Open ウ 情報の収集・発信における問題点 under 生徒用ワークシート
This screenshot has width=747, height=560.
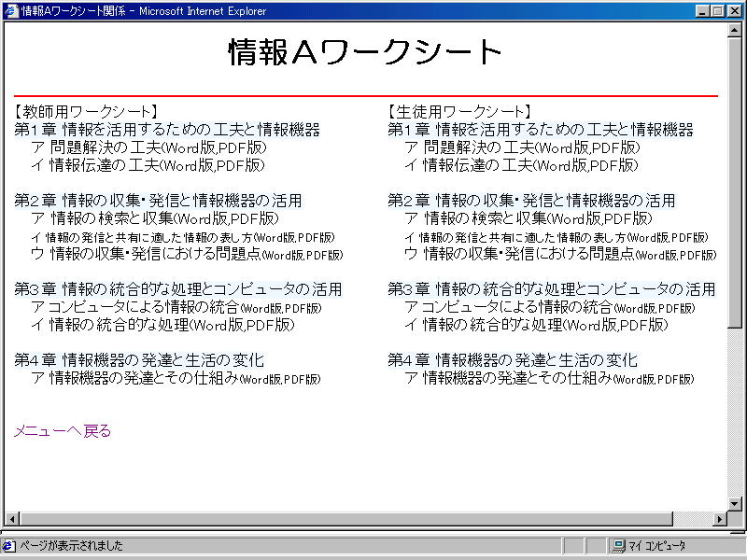coord(560,254)
